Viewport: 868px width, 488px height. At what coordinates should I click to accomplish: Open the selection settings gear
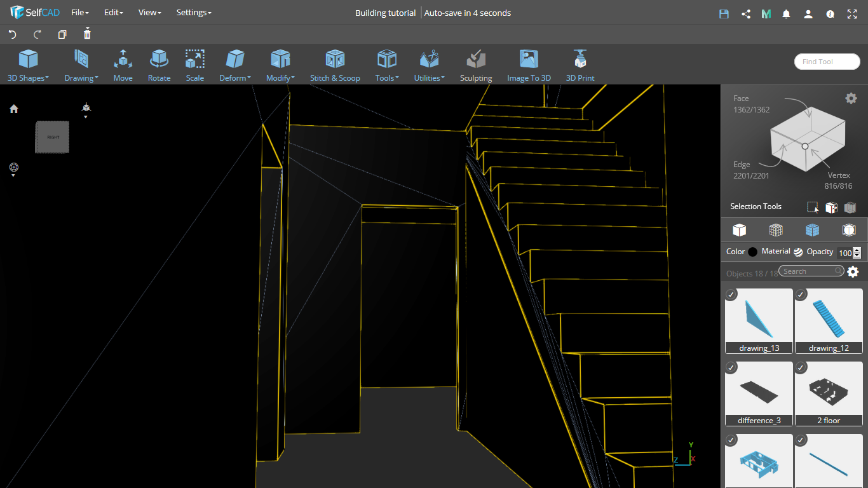[851, 98]
